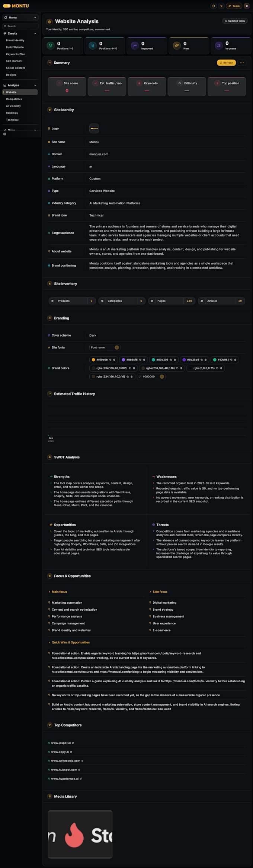Open the Articles inventory chip

[221, 301]
